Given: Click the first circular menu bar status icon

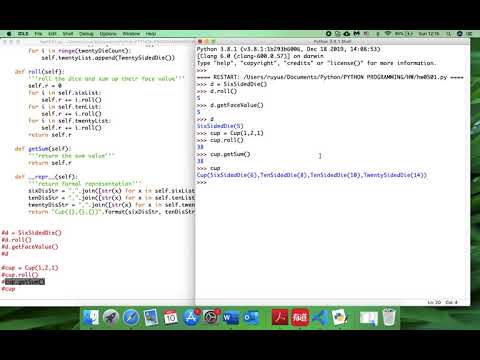Looking at the screenshot, I should point(328,34).
